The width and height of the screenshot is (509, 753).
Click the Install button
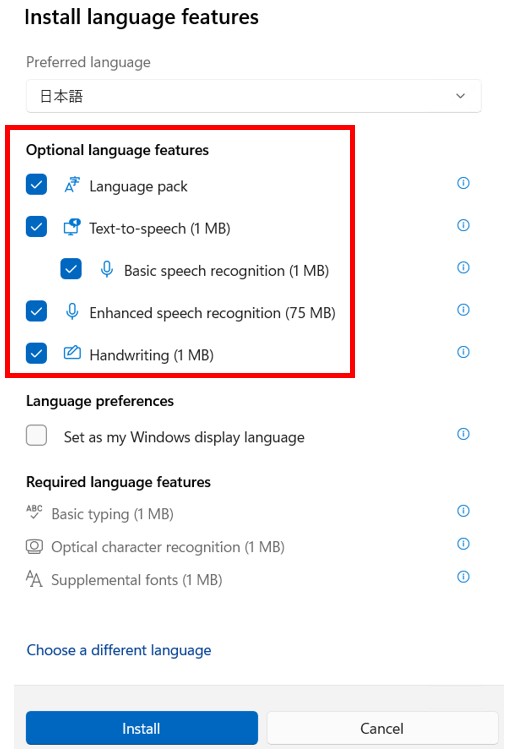[x=142, y=728]
